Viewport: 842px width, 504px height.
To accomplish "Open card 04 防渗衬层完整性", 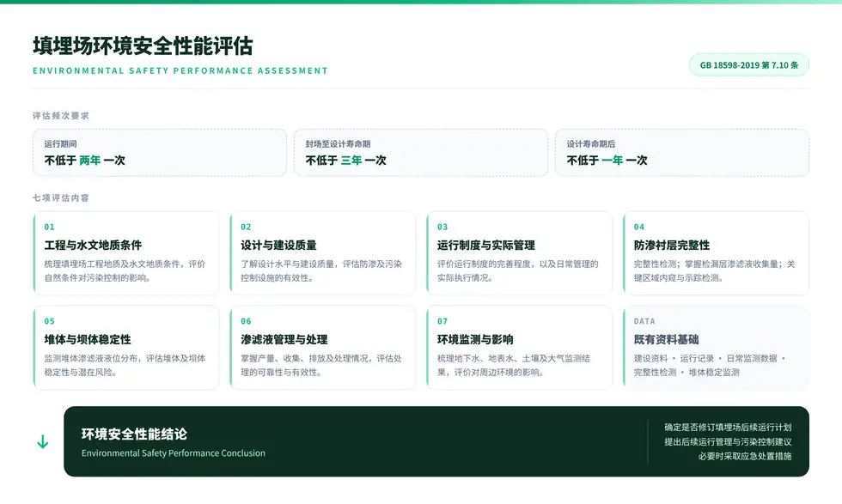I will pos(716,252).
